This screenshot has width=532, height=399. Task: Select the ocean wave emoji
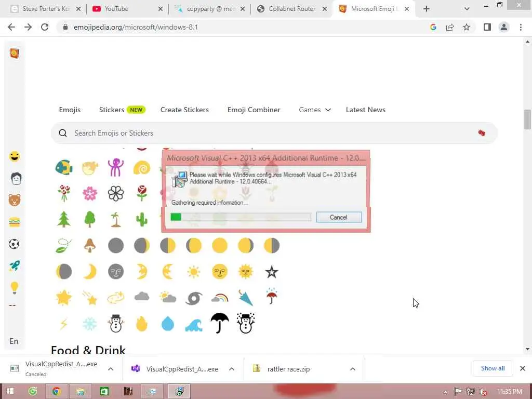tap(194, 325)
